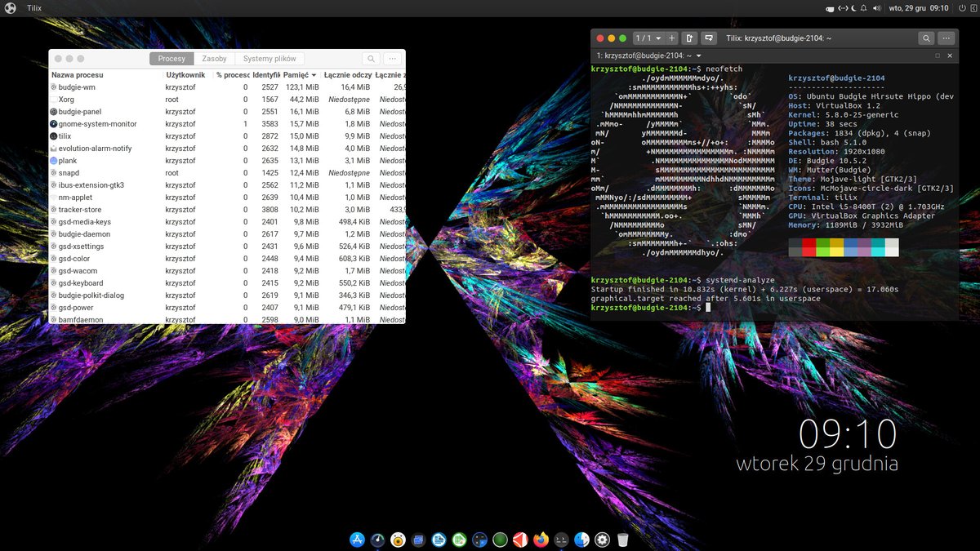This screenshot has height=551, width=980.
Task: Close the Tilix terminal pane
Action: click(950, 56)
